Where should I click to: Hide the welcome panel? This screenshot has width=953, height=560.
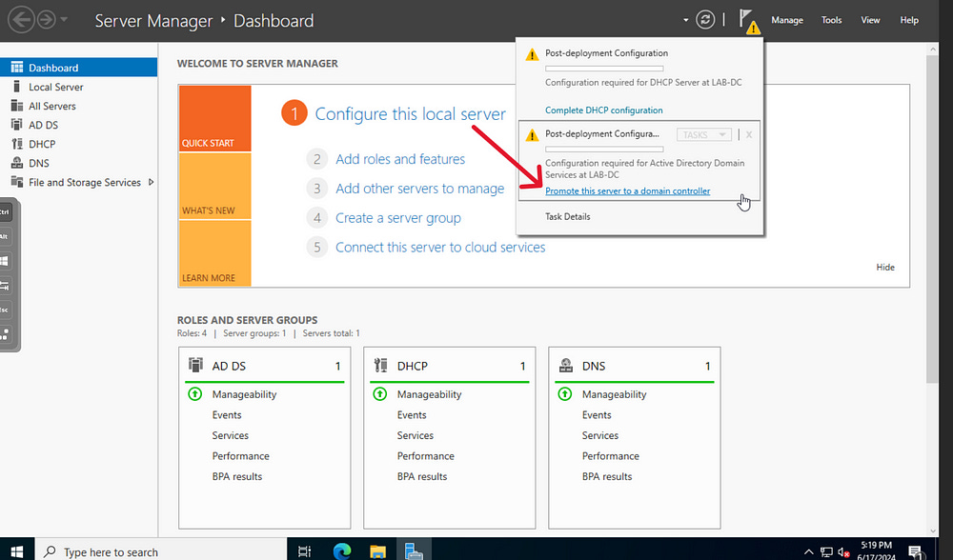[x=885, y=268]
